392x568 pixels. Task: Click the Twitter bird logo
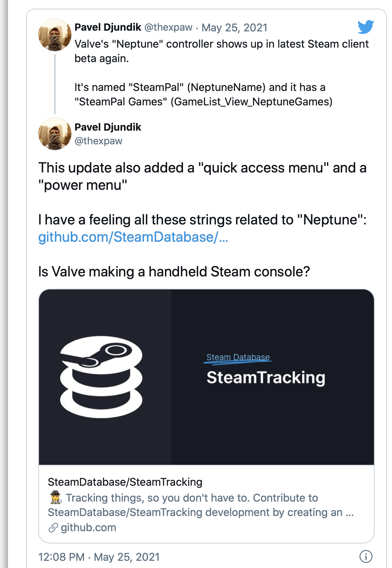click(x=366, y=27)
